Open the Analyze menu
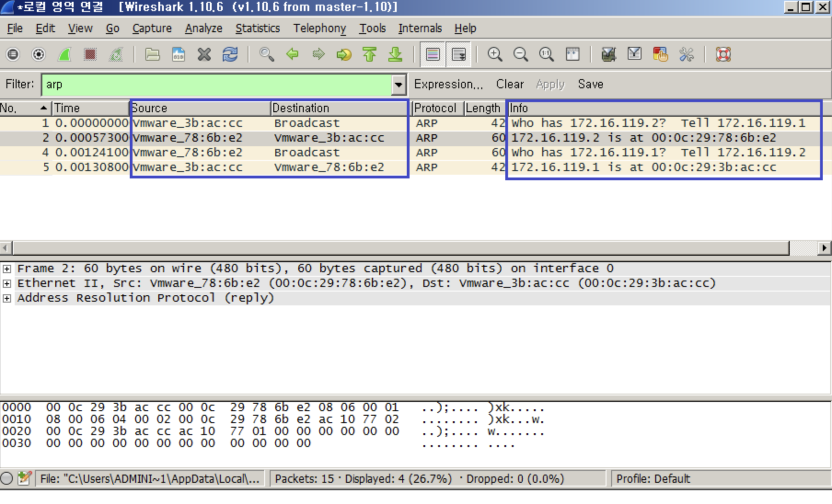Viewport: 832px width, 504px height. click(203, 29)
